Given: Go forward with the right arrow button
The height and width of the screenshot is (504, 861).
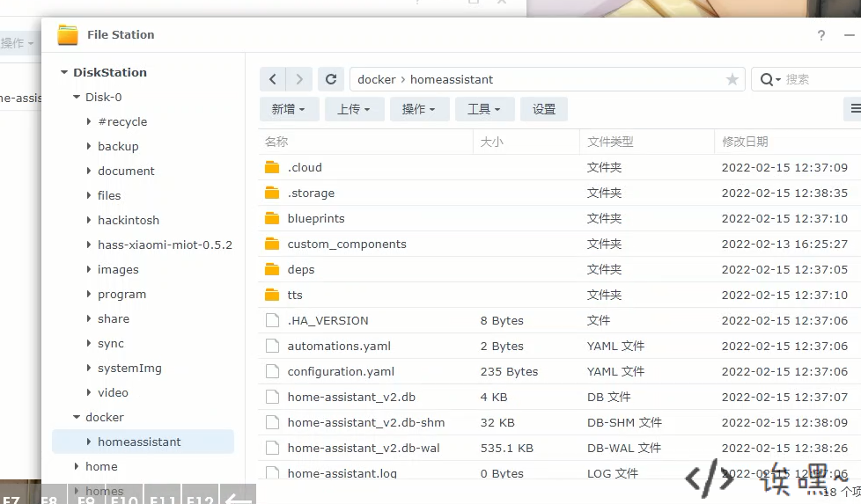Looking at the screenshot, I should pyautogui.click(x=299, y=79).
